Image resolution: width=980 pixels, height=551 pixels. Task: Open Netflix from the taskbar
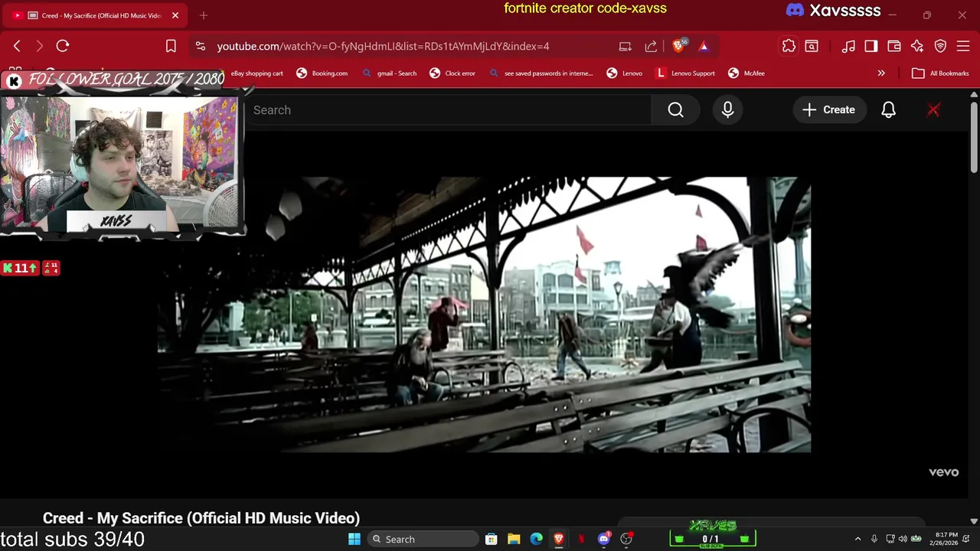(x=581, y=539)
